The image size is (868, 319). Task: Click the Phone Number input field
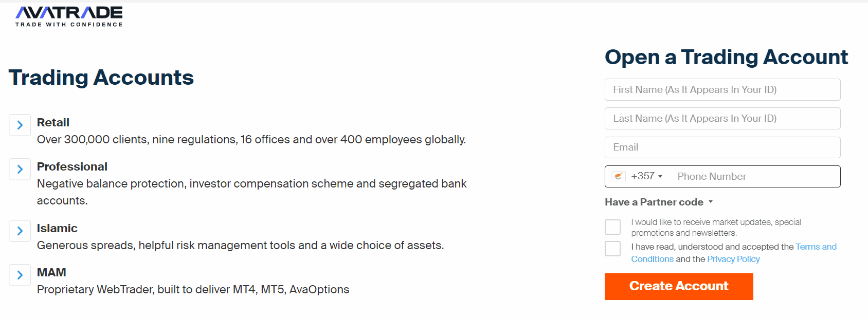coord(755,176)
